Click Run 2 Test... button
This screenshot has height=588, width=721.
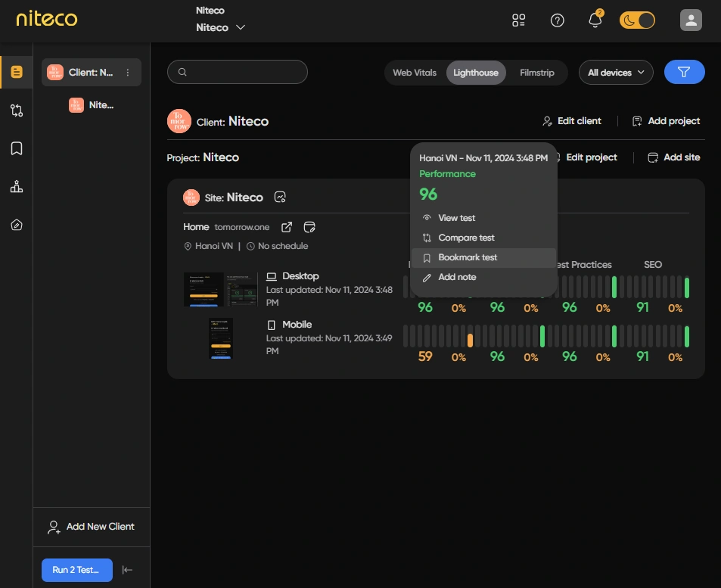pyautogui.click(x=76, y=570)
